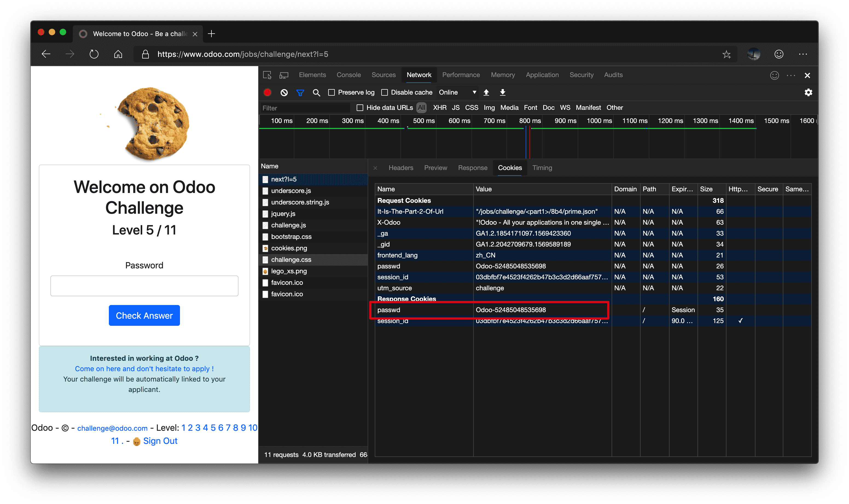Click the DevTools feedback smiley icon
Image resolution: width=849 pixels, height=504 pixels.
774,75
